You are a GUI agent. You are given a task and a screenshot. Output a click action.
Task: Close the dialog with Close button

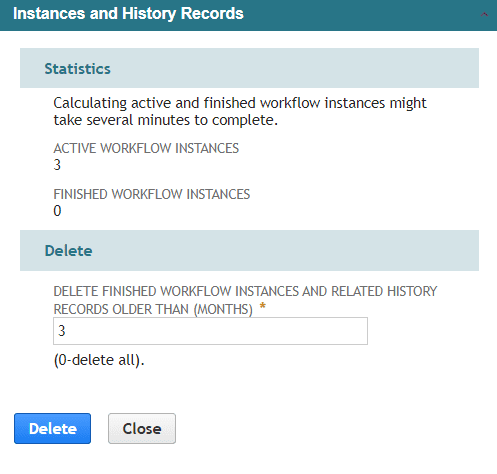(142, 428)
